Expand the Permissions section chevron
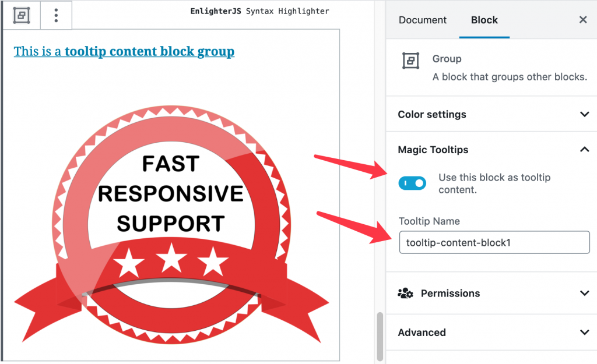 [584, 294]
